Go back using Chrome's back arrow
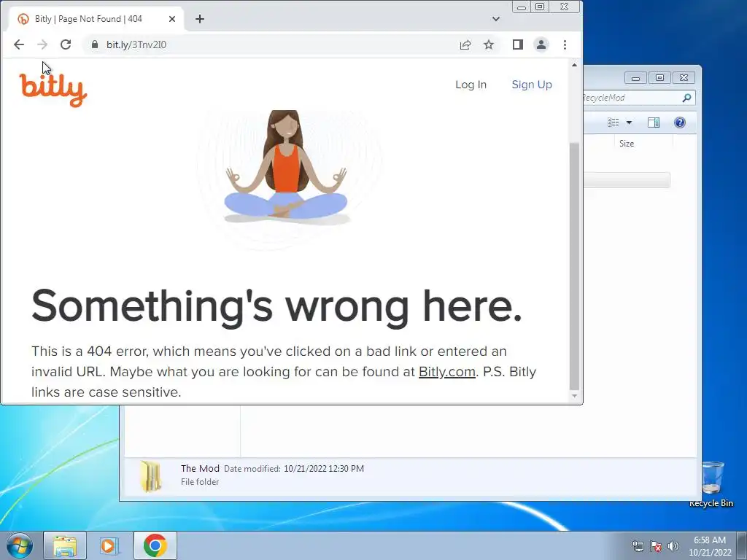The height and width of the screenshot is (560, 747). (x=18, y=44)
